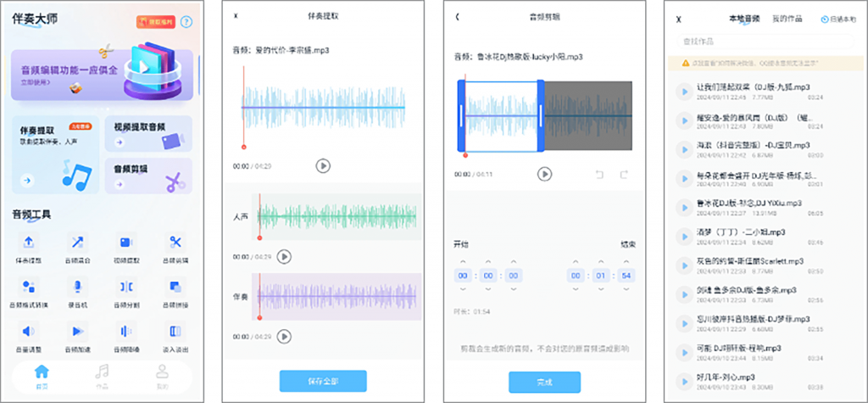This screenshot has width=868, height=403.
Task: Play 让我们荡起双桨 DJ版 mp3
Action: (685, 92)
